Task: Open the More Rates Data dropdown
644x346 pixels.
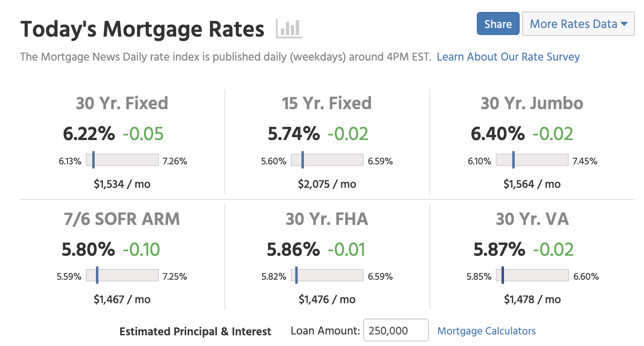Action: point(578,24)
